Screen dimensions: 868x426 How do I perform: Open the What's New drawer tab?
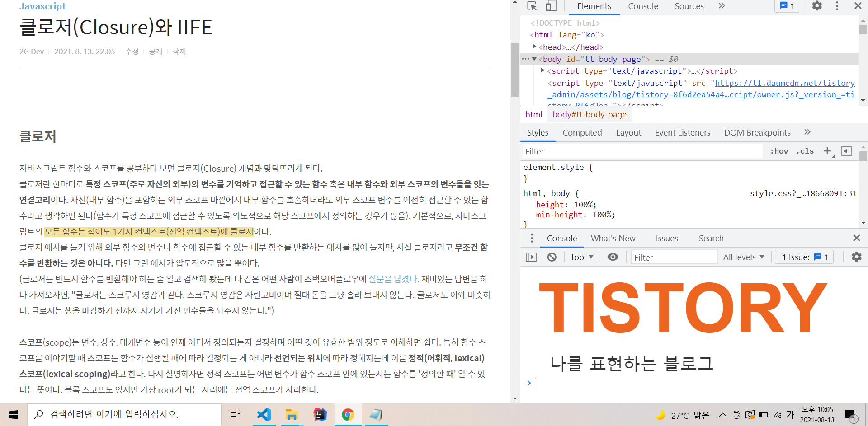click(x=613, y=239)
